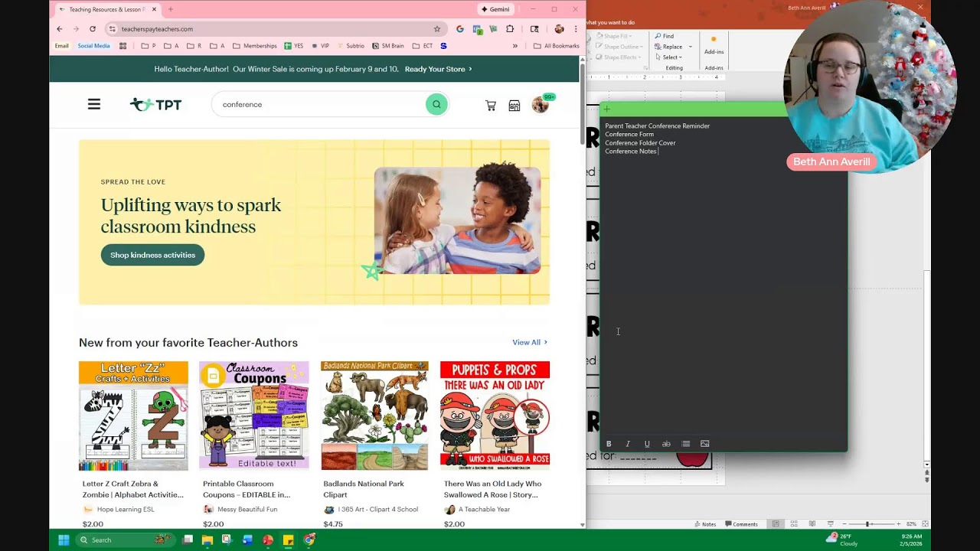
Task: Open the 'Subtrio' bookmark
Action: pyautogui.click(x=350, y=46)
